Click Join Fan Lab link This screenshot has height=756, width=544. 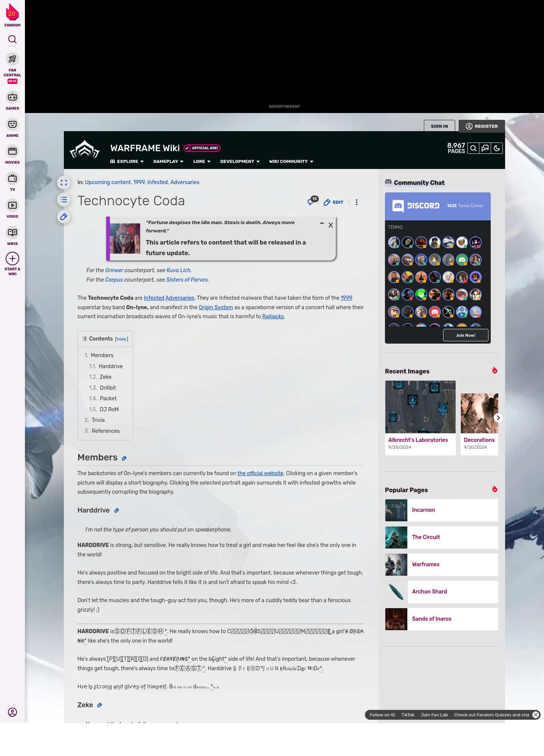click(434, 715)
